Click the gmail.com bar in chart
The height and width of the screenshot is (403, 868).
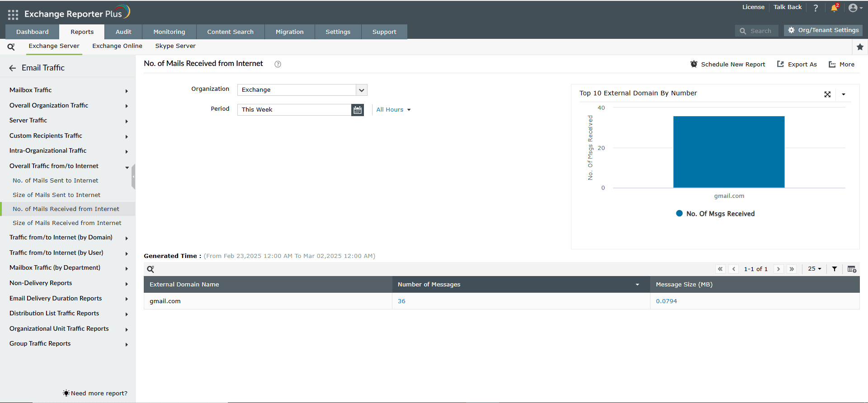pos(729,152)
